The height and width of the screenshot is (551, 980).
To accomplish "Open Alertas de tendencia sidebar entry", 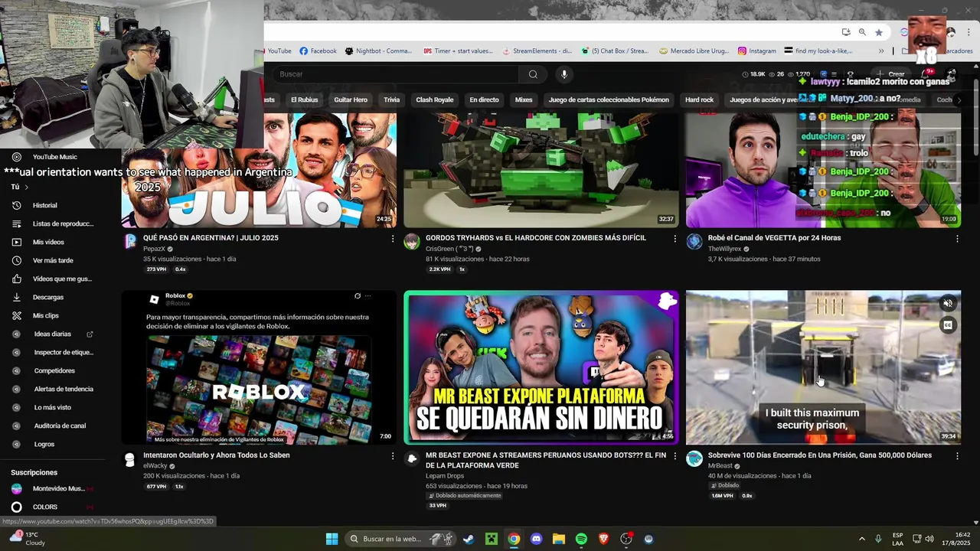I will click(x=64, y=389).
